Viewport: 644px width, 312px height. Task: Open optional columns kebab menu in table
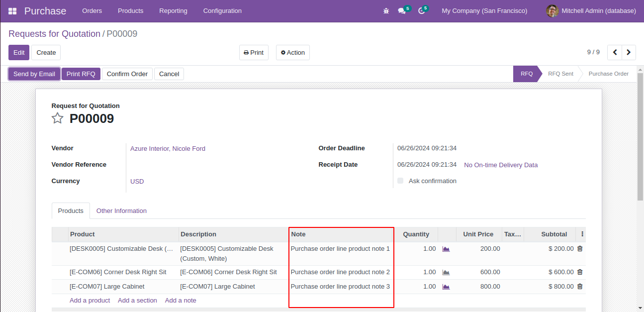click(x=582, y=234)
